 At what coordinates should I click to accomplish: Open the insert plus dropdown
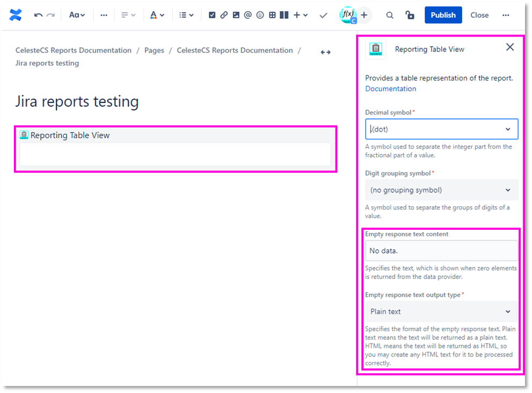[x=300, y=15]
